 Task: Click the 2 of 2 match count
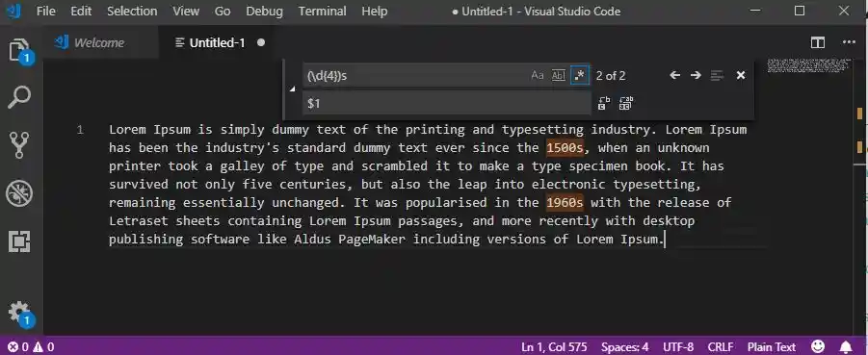(x=611, y=76)
